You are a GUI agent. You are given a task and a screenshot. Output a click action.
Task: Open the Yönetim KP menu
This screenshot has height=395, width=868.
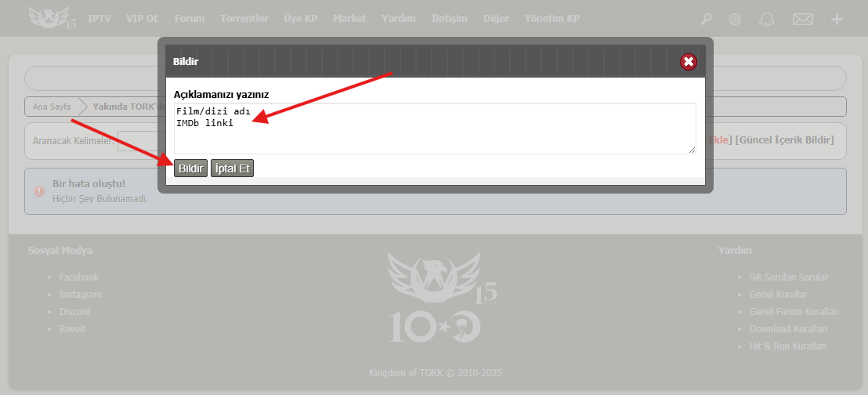click(552, 19)
